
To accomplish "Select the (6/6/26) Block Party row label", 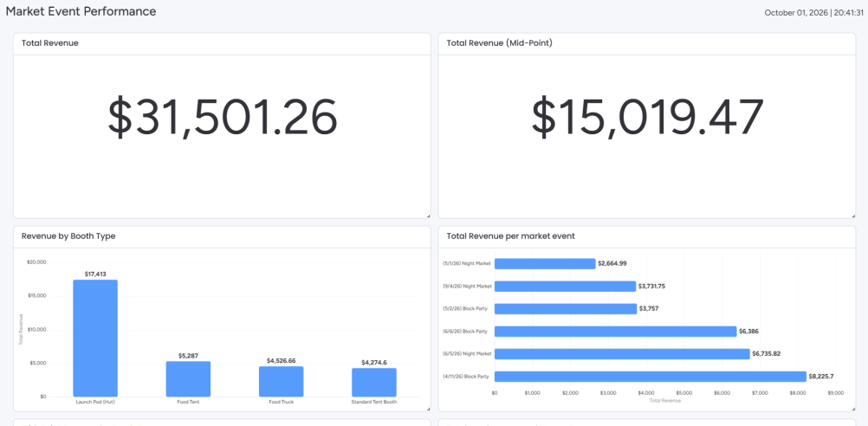I will click(465, 332).
